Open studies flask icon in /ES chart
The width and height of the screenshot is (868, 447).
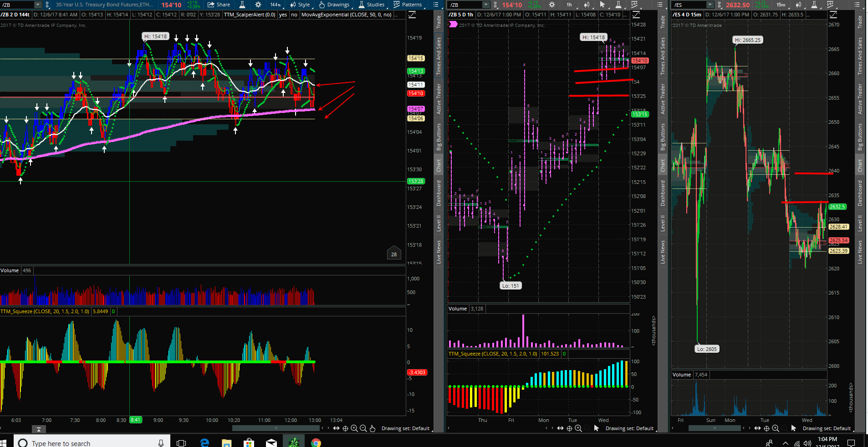814,5
